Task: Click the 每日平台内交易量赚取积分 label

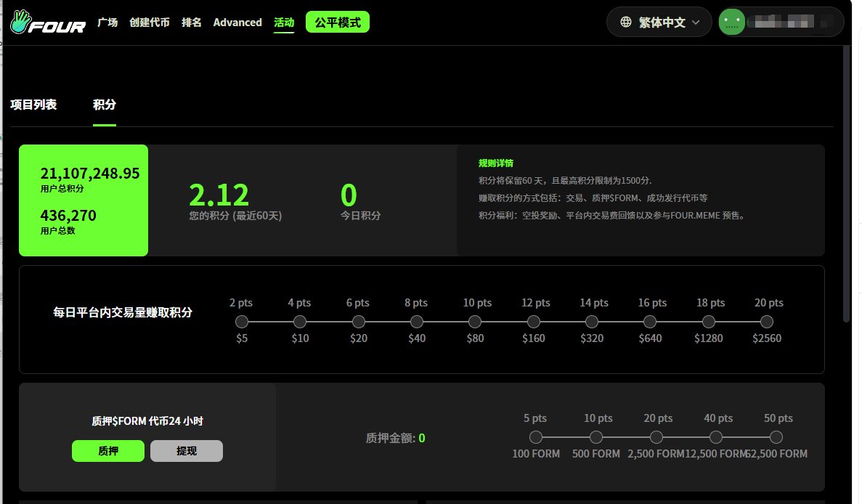Action: point(123,312)
